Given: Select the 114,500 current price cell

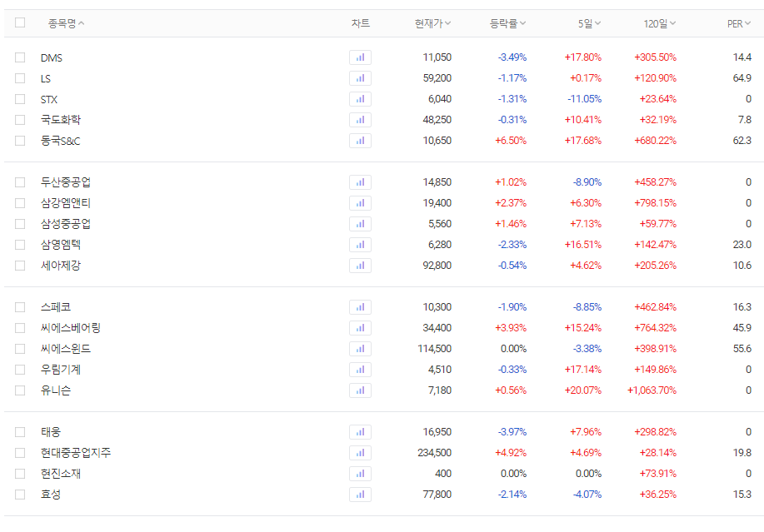Looking at the screenshot, I should tap(435, 349).
